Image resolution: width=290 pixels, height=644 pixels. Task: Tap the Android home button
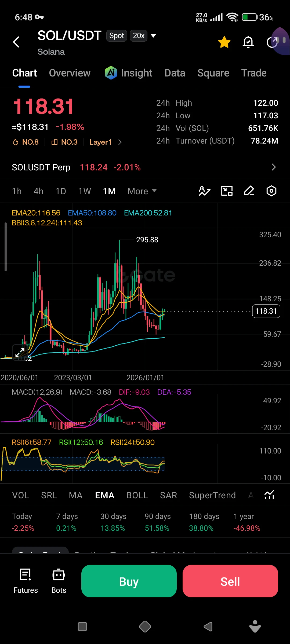(145, 627)
